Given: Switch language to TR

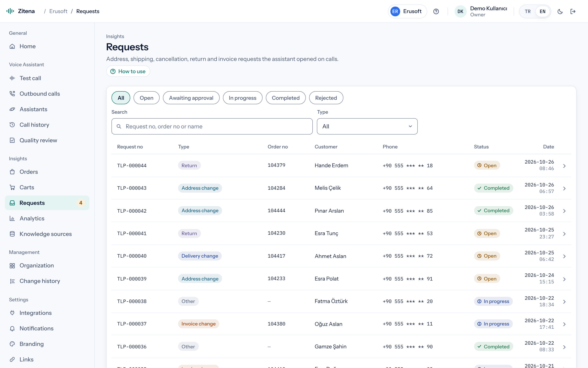Looking at the screenshot, I should pos(528,11).
